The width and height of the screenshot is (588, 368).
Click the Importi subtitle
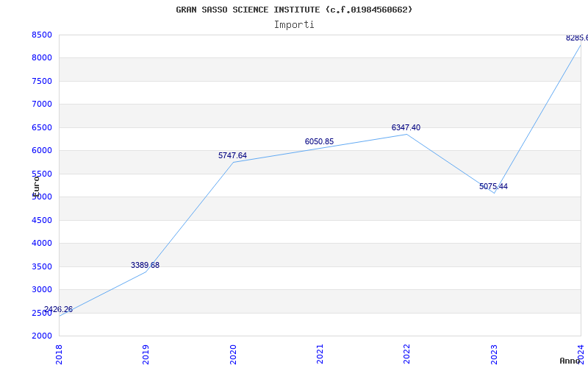tap(294, 25)
